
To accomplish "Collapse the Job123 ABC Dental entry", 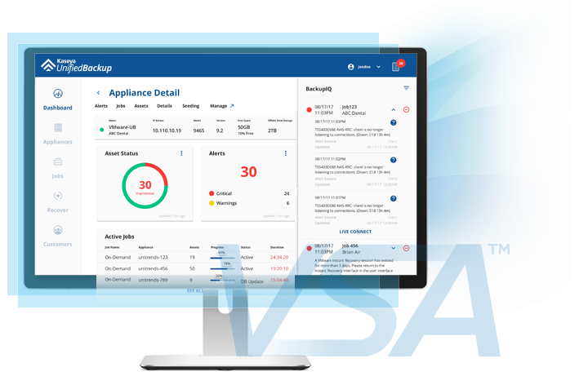I will point(393,110).
